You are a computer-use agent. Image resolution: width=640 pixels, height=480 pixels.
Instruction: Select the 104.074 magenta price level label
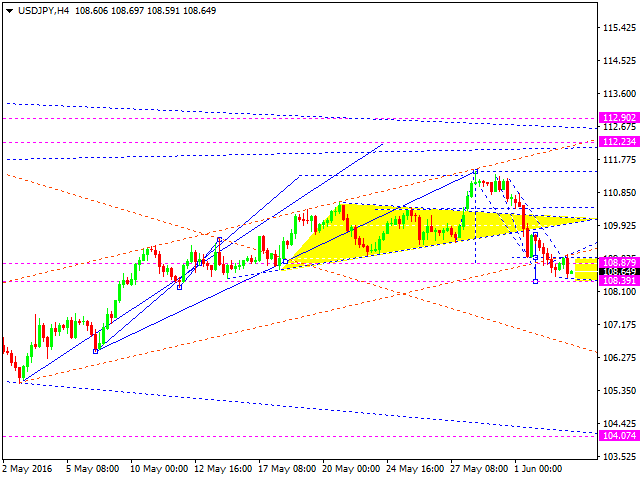pos(619,436)
